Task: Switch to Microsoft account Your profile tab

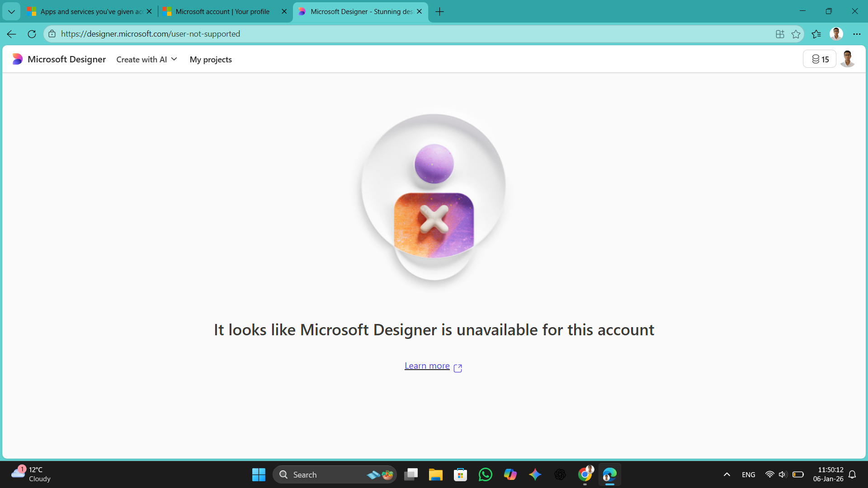Action: (222, 11)
